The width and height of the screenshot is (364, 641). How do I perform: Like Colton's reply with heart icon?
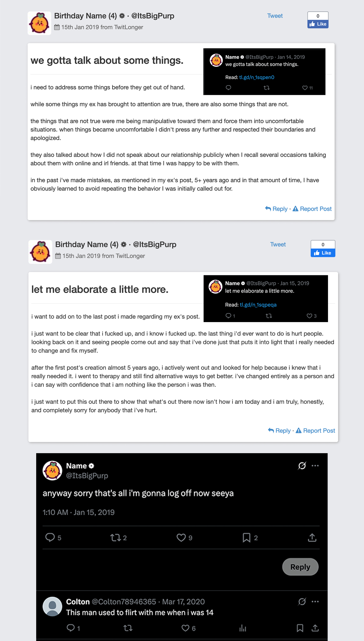point(185,628)
